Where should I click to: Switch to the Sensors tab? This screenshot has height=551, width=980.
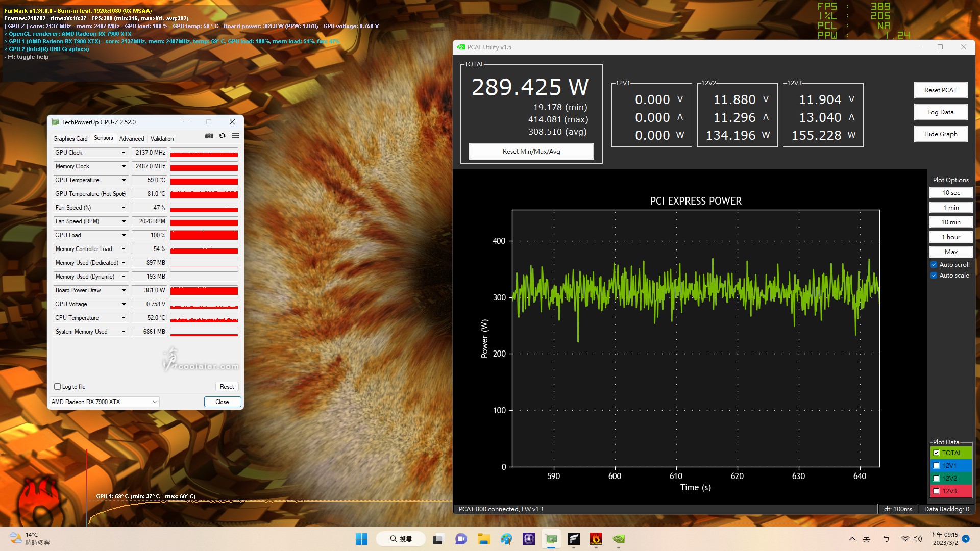[x=104, y=138]
